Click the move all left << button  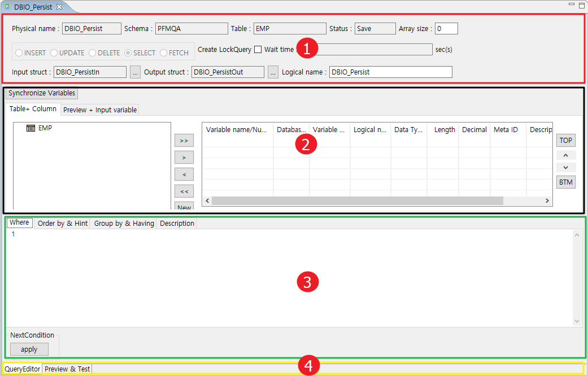pyautogui.click(x=184, y=191)
